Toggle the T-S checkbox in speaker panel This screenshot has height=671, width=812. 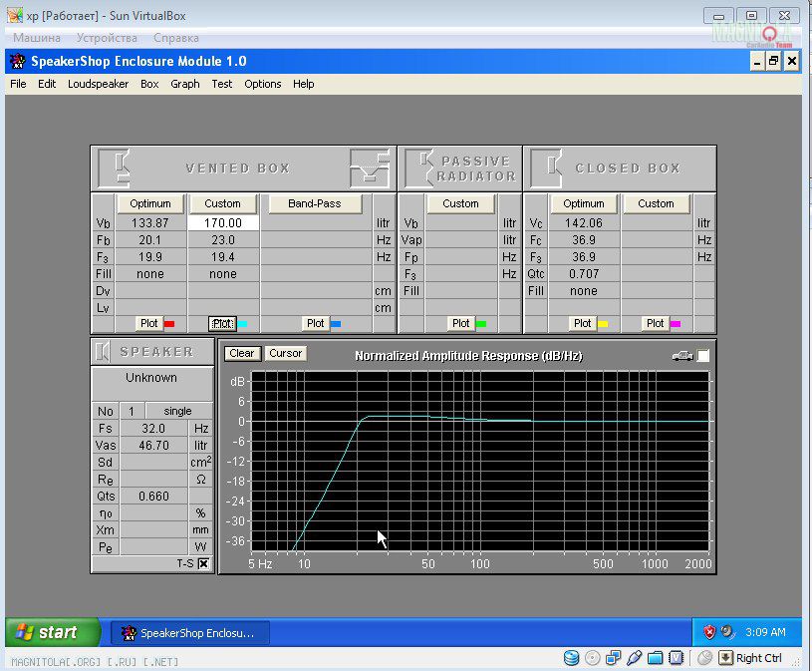(x=203, y=563)
